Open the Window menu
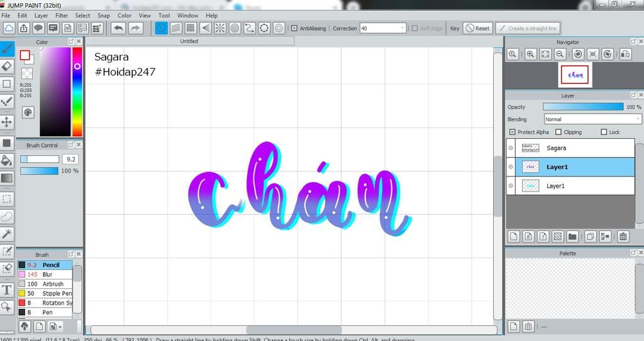The width and height of the screenshot is (644, 341). click(x=187, y=15)
